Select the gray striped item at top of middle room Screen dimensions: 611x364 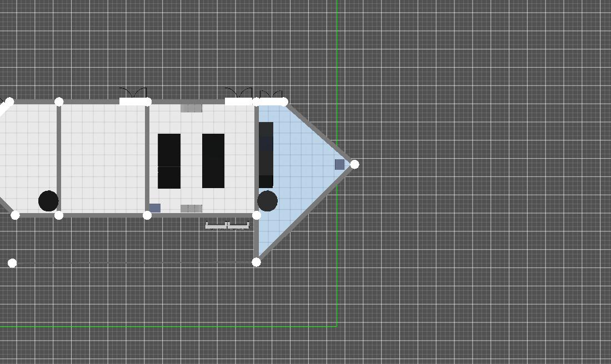pos(191,108)
